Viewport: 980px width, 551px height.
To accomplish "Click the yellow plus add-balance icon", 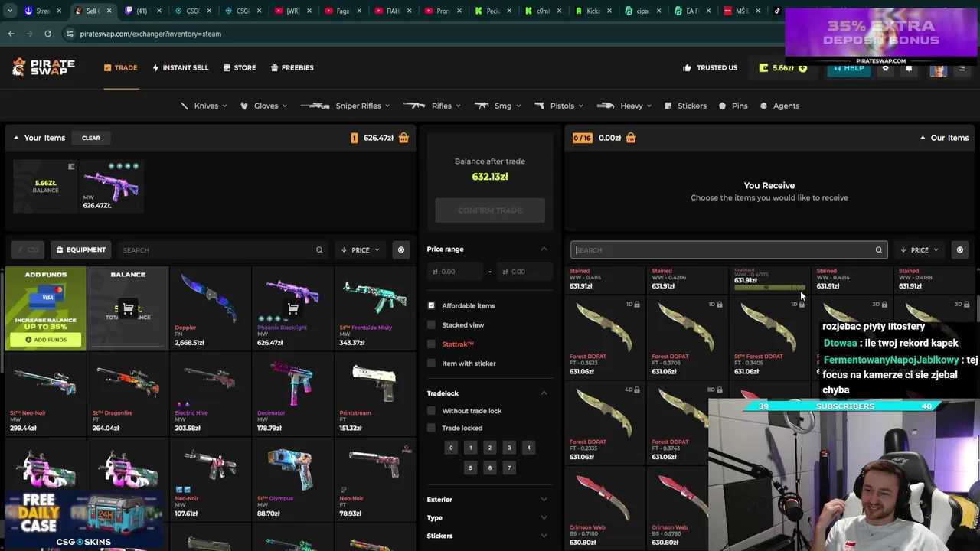I will click(x=802, y=68).
